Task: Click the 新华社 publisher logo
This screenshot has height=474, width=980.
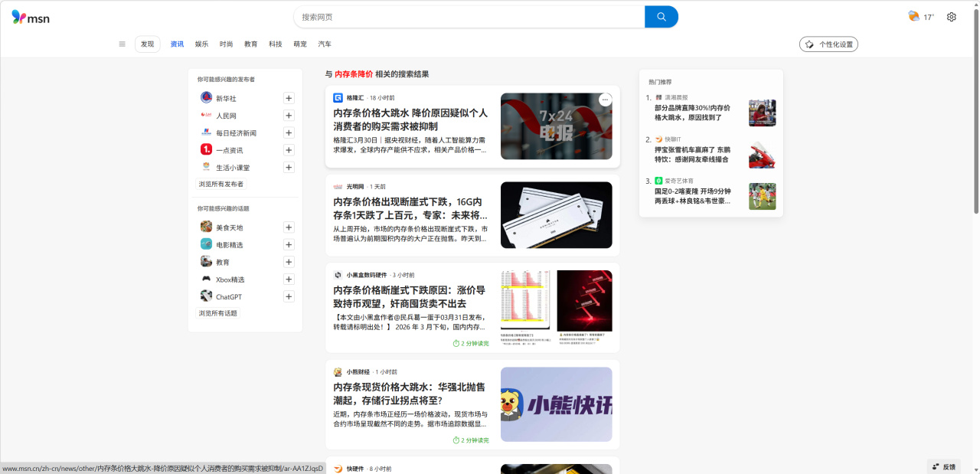Action: coord(207,98)
